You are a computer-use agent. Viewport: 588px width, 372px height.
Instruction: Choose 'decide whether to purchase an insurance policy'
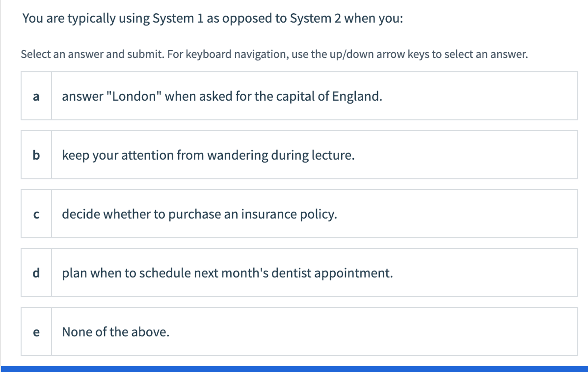point(199,214)
